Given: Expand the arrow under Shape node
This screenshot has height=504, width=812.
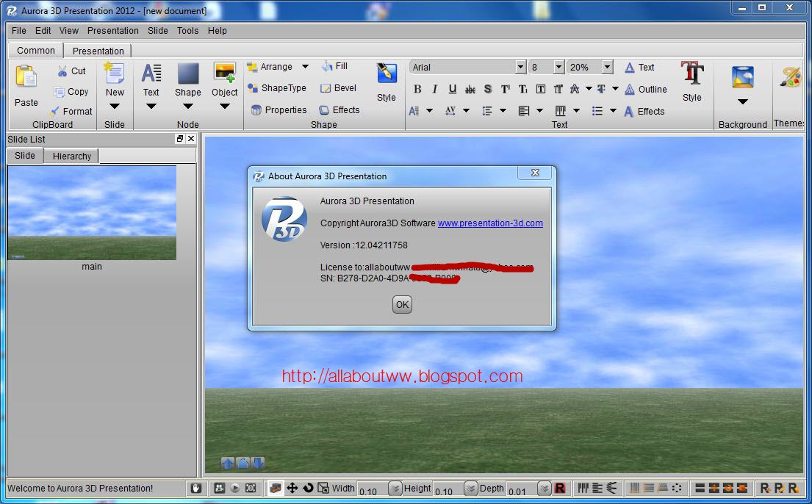Looking at the screenshot, I should click(x=188, y=107).
